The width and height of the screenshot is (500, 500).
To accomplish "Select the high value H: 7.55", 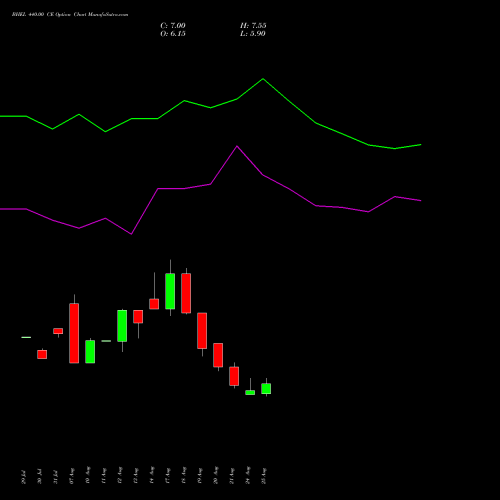I will [253, 26].
